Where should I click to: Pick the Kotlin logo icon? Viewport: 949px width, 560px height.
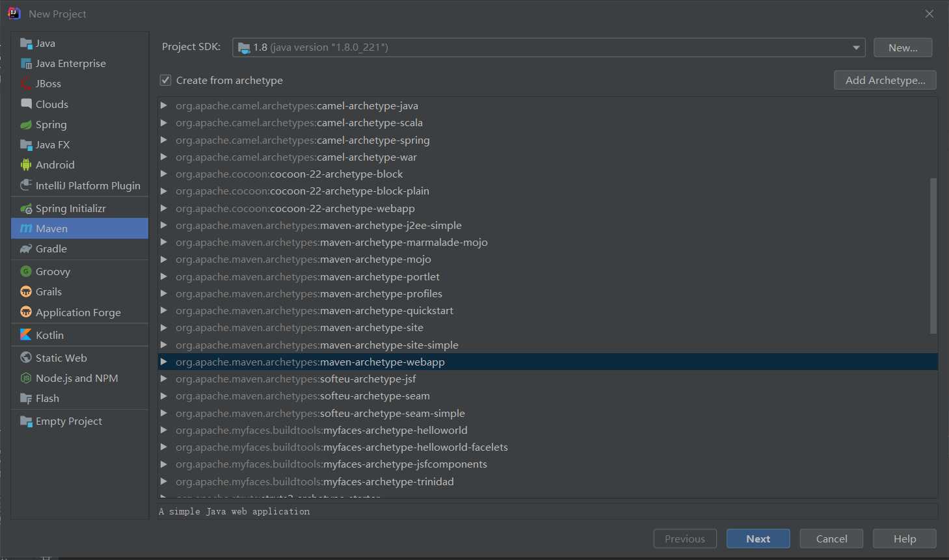(x=26, y=335)
